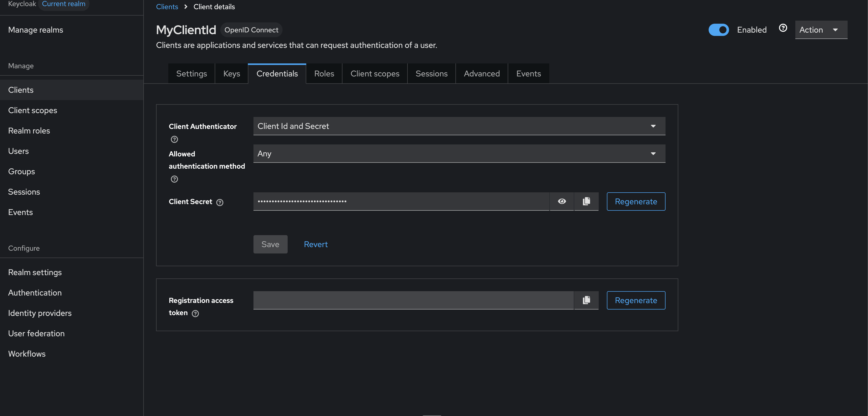Open the Advanced tab

[482, 74]
